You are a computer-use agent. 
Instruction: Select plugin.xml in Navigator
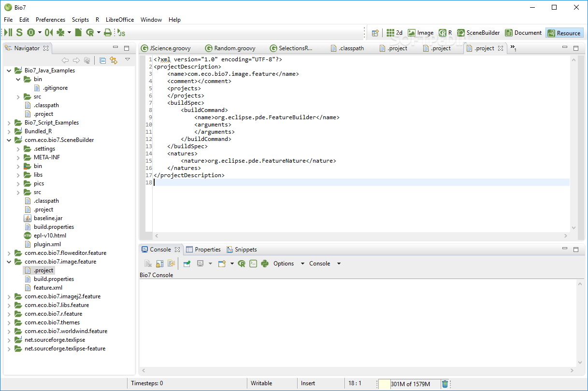click(43, 244)
